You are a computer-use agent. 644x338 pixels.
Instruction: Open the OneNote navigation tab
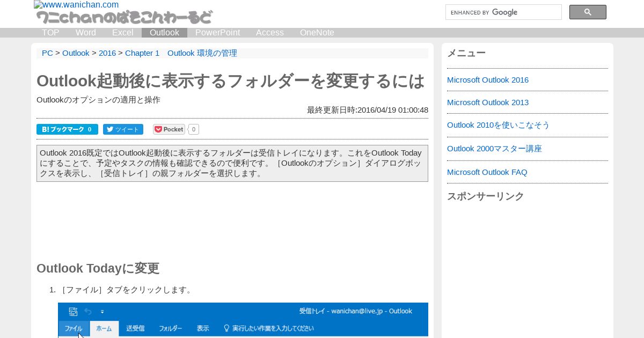317,33
